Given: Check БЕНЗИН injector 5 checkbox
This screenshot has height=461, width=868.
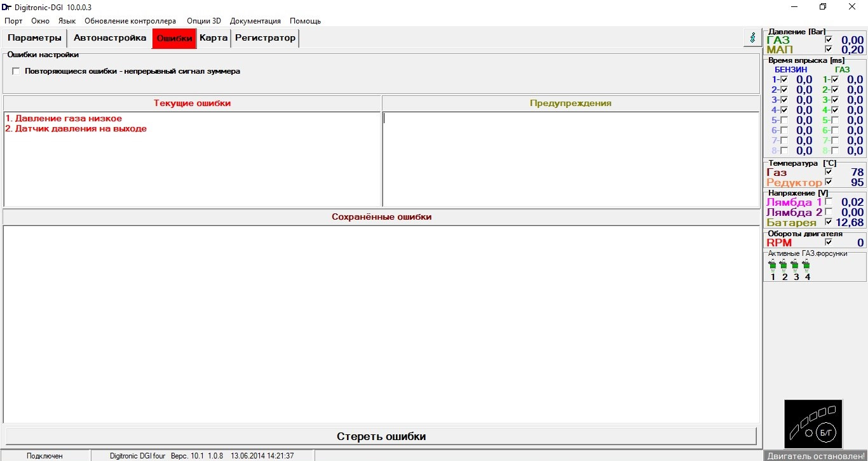Looking at the screenshot, I should pyautogui.click(x=784, y=120).
